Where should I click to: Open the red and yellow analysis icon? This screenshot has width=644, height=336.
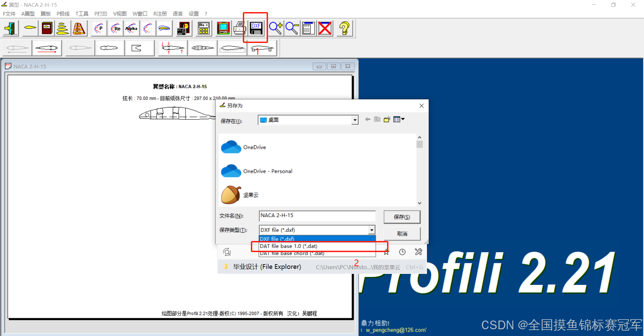click(x=184, y=28)
